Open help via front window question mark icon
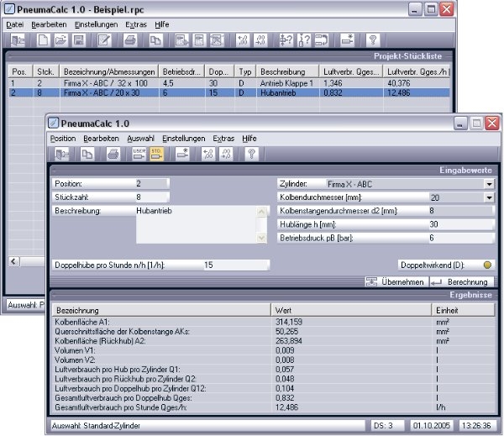504x436 pixels. click(250, 154)
